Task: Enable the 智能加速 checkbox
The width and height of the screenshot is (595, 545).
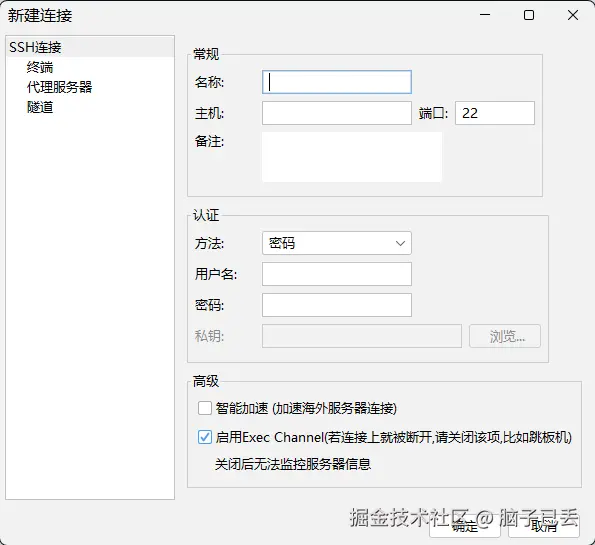Action: 205,408
